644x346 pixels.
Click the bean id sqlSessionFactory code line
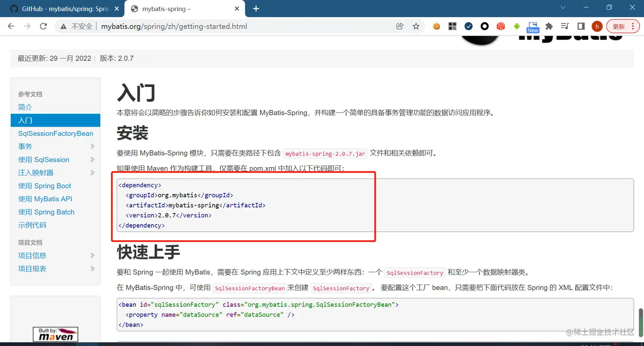pyautogui.click(x=259, y=305)
